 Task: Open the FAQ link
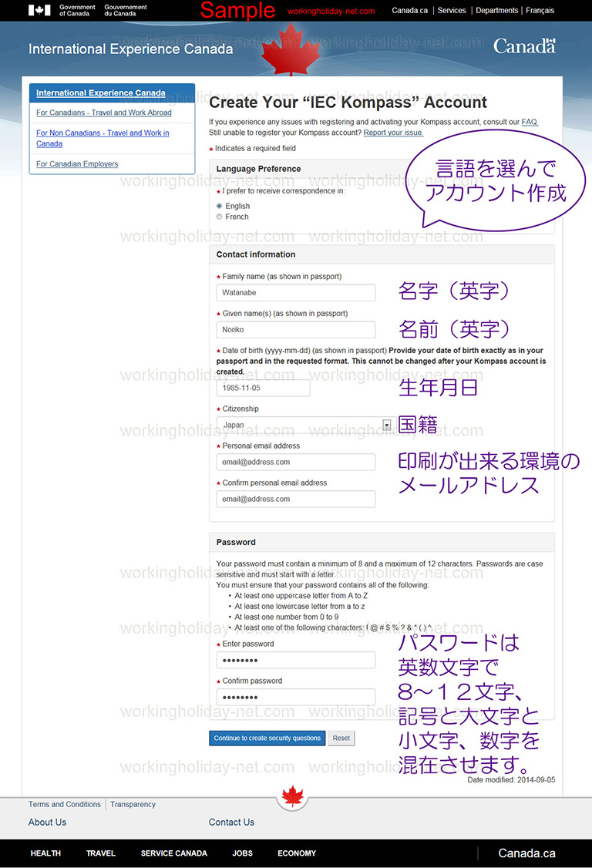pos(530,122)
